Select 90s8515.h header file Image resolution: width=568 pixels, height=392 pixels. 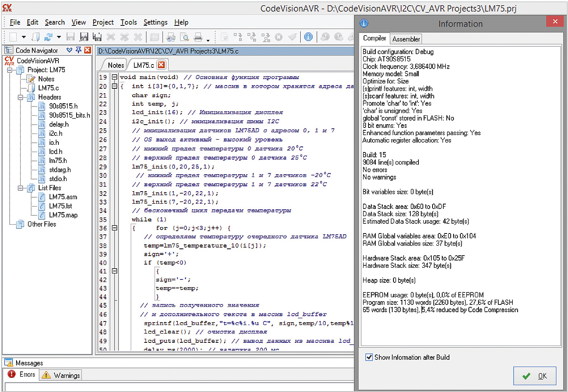pyautogui.click(x=63, y=106)
